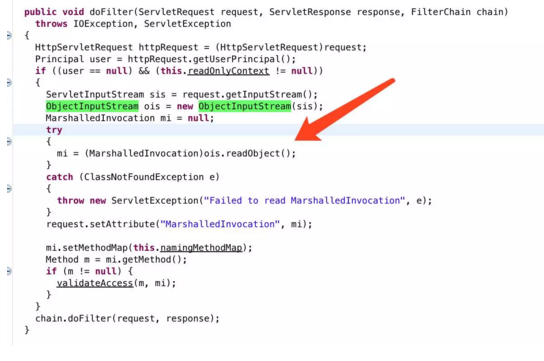
Task: Click the chain.doFilter(request, response) statement
Action: coord(127,319)
